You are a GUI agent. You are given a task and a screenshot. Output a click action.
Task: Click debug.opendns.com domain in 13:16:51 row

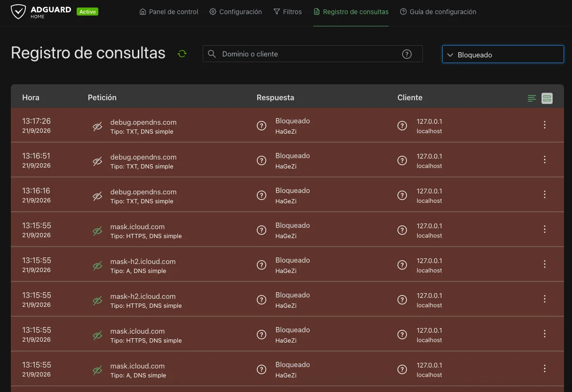[x=143, y=157]
